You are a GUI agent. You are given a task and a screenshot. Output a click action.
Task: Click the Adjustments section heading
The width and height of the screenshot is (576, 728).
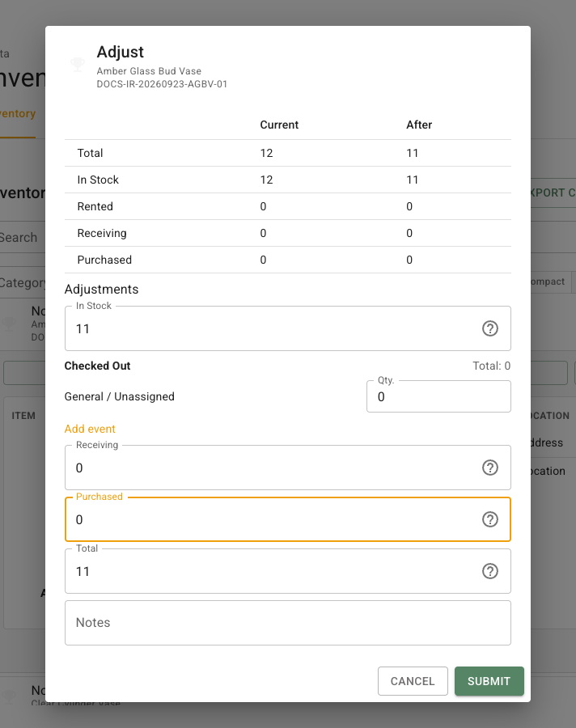click(x=101, y=290)
